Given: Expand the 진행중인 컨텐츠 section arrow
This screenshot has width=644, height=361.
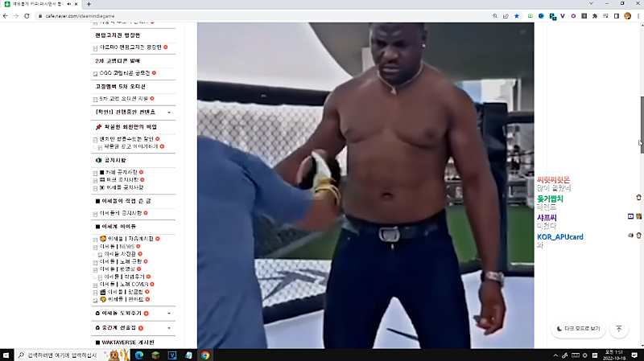Looking at the screenshot, I should pyautogui.click(x=169, y=113).
